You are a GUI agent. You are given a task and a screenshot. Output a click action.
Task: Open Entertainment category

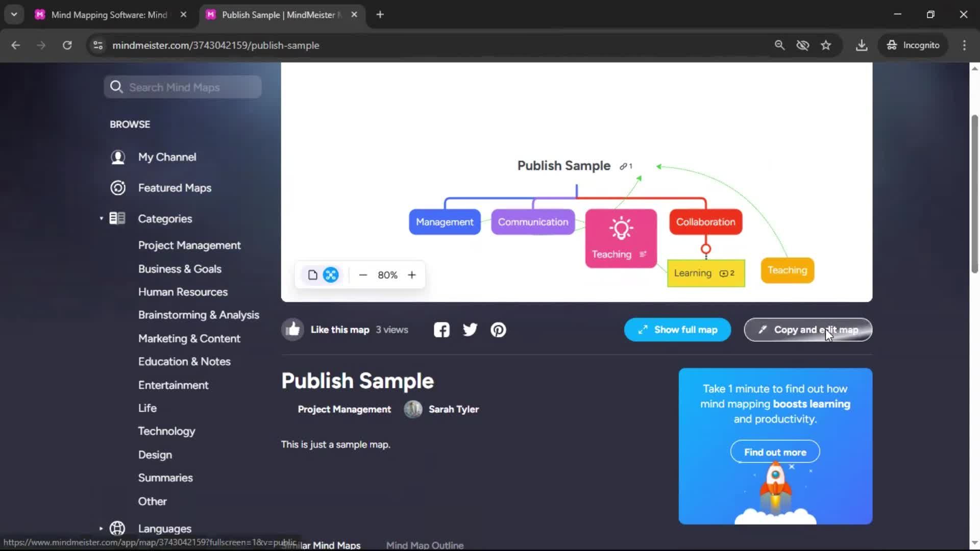tap(173, 385)
